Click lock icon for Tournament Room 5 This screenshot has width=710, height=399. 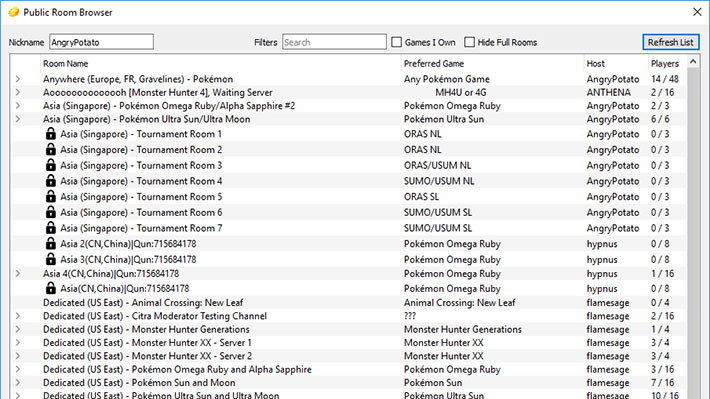coord(51,197)
